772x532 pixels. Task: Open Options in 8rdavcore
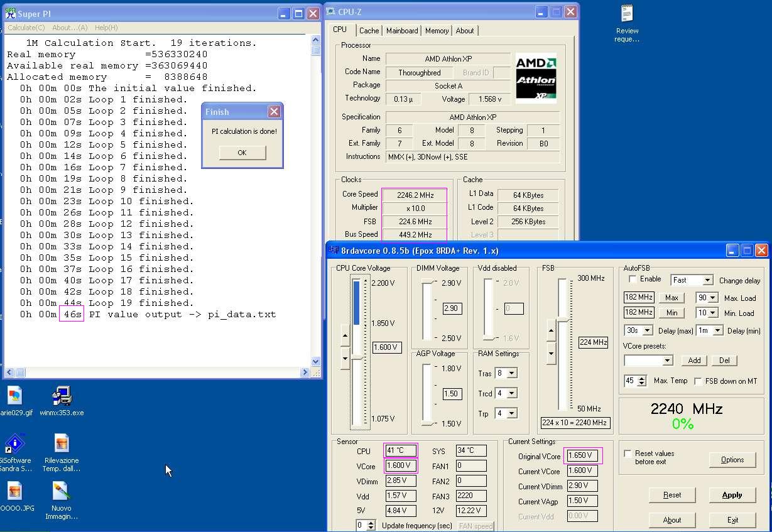(732, 460)
